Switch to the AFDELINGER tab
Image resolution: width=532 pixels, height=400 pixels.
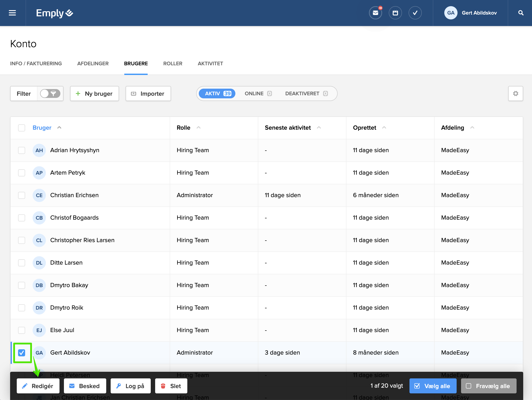(93, 64)
